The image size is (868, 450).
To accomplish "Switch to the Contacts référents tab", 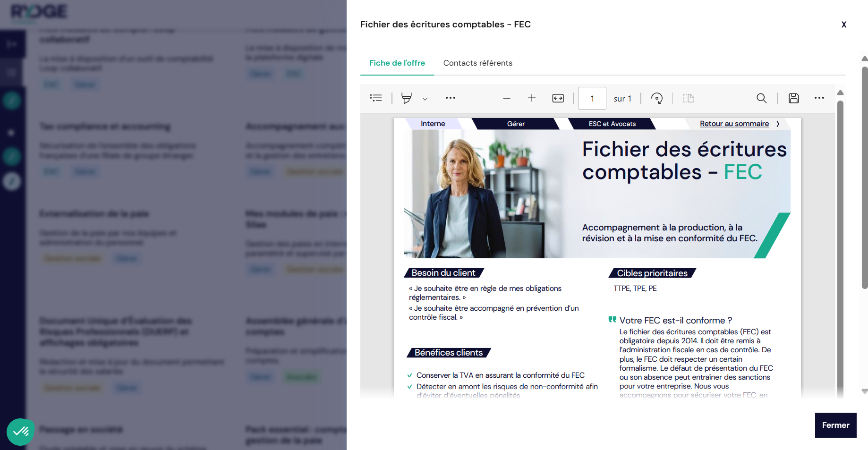I will tap(478, 63).
